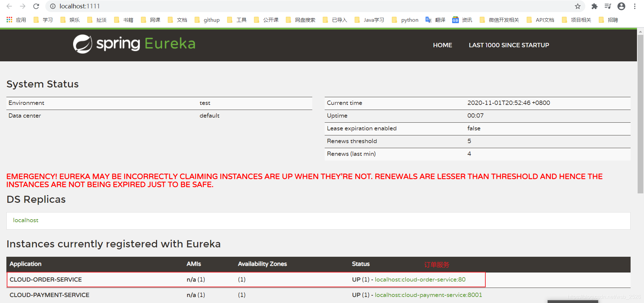
Task: Click the Data center value default
Action: point(209,116)
